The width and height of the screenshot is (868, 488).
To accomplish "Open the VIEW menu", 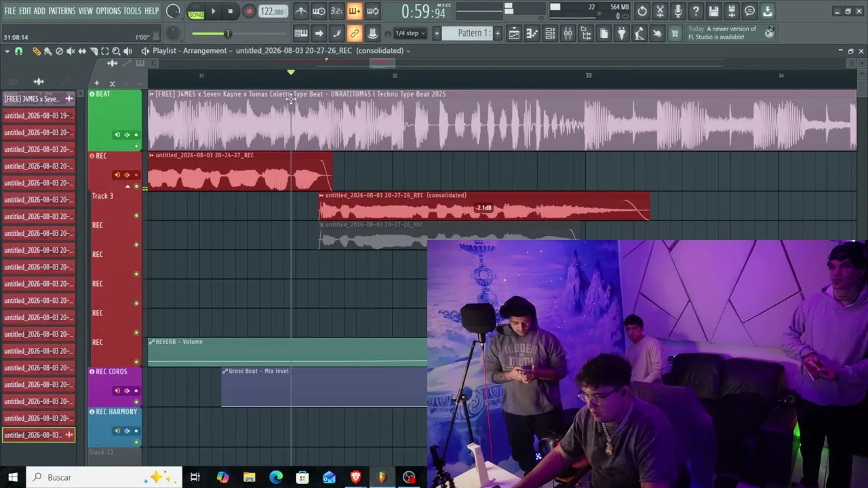I will (85, 11).
